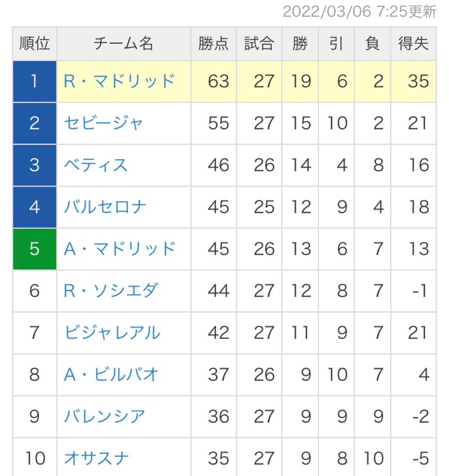The width and height of the screenshot is (449, 476).
Task: Open the ビジャレアル team page
Action: (112, 332)
